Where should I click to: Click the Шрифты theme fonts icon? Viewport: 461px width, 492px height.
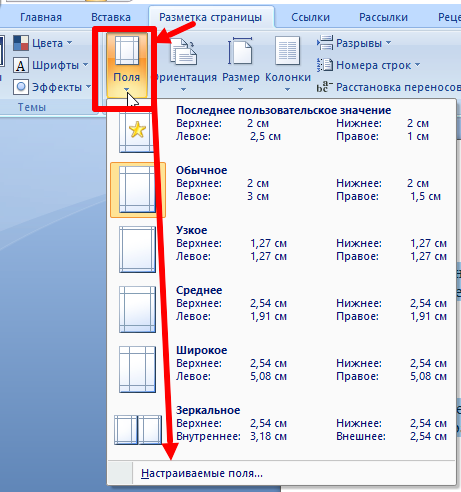pyautogui.click(x=21, y=65)
